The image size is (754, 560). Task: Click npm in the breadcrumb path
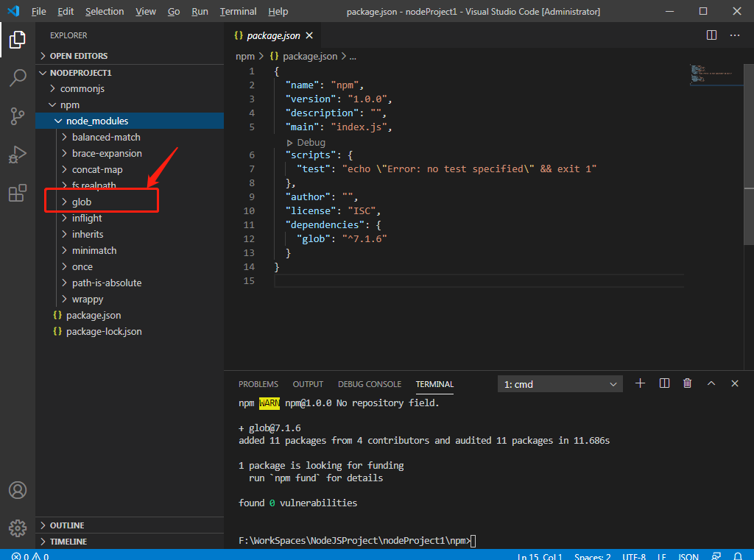pyautogui.click(x=244, y=56)
